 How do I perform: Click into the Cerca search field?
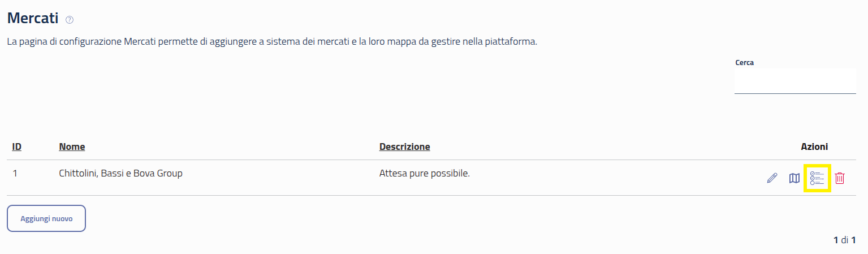coord(794,81)
